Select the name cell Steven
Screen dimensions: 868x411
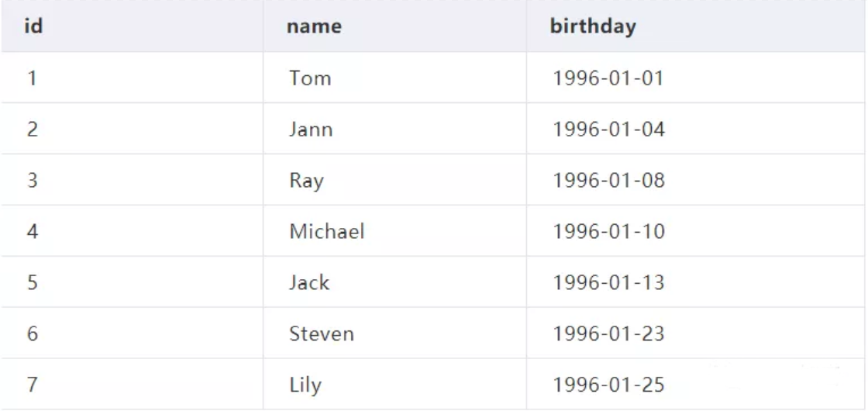(x=322, y=334)
